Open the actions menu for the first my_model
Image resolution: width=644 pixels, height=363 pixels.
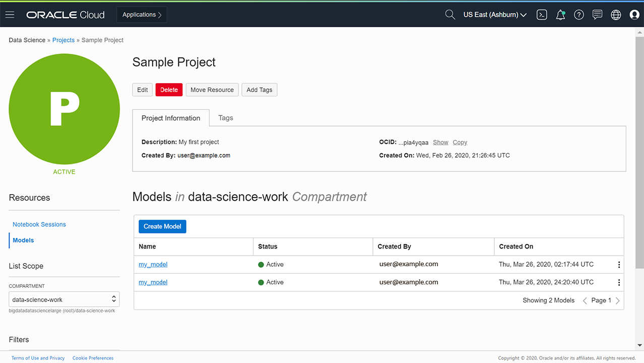click(x=619, y=264)
